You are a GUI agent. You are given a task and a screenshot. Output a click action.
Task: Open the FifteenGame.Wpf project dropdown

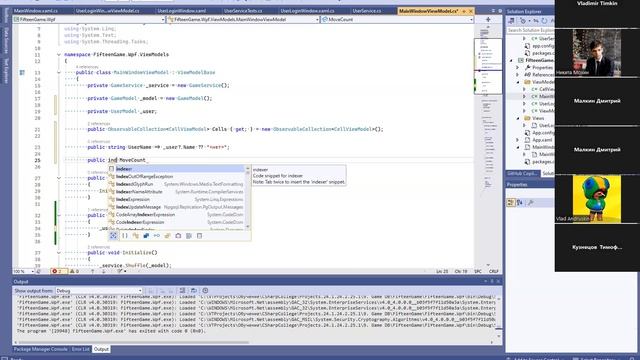pos(89,19)
